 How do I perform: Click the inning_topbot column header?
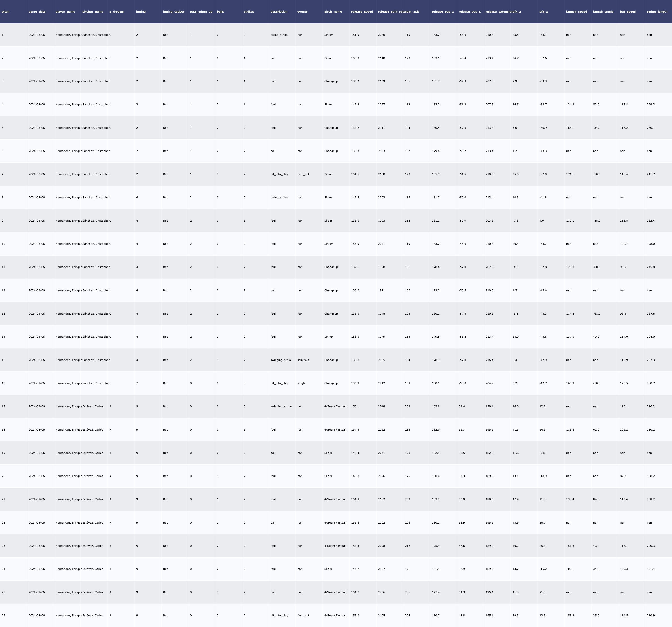pos(174,11)
